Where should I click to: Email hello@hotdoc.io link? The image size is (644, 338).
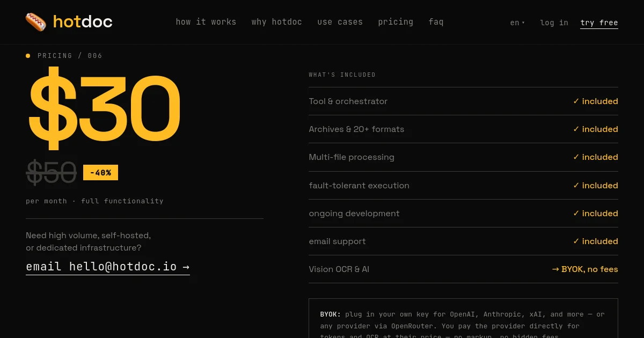[108, 267]
